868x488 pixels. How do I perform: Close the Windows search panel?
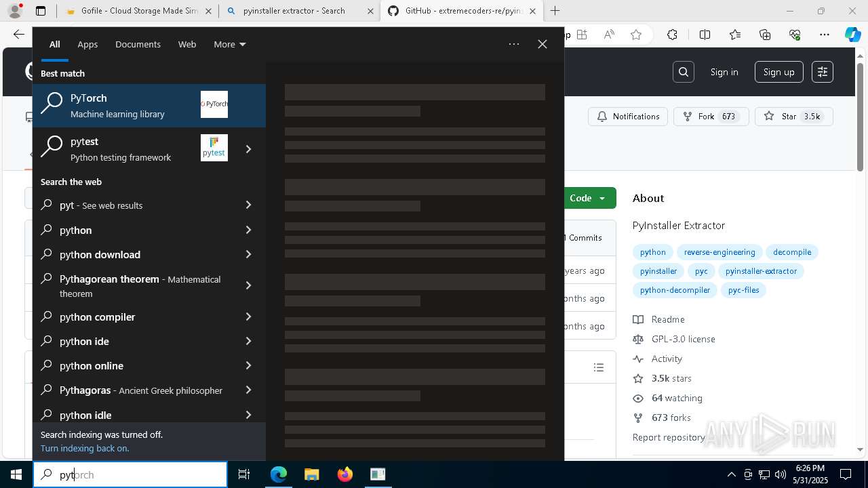coord(542,44)
